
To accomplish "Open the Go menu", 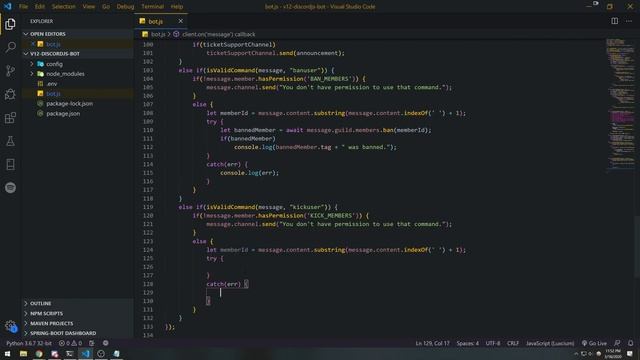I will click(x=106, y=7).
